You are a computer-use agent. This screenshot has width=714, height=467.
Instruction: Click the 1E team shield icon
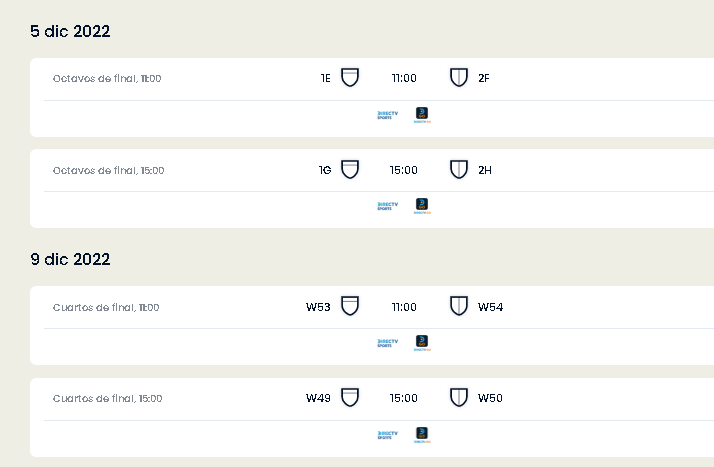pyautogui.click(x=350, y=77)
